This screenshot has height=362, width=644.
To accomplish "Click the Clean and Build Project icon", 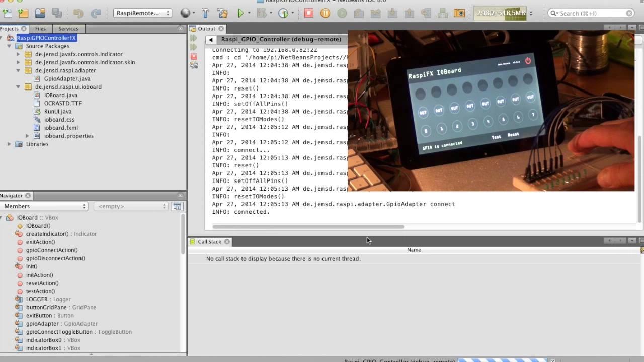I will pos(222,13).
